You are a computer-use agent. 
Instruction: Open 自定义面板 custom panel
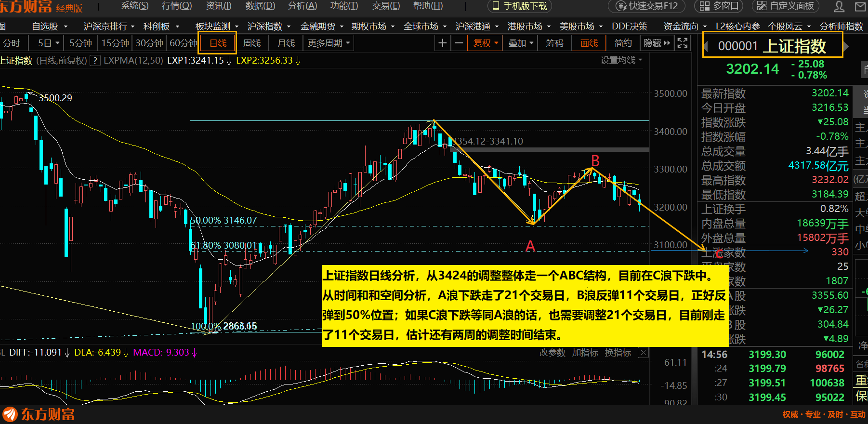(785, 6)
